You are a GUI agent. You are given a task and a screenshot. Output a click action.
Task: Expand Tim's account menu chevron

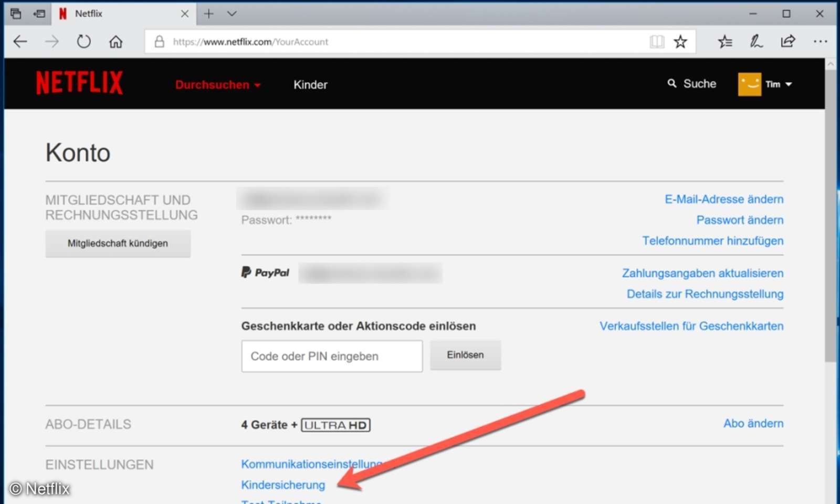[x=790, y=83]
